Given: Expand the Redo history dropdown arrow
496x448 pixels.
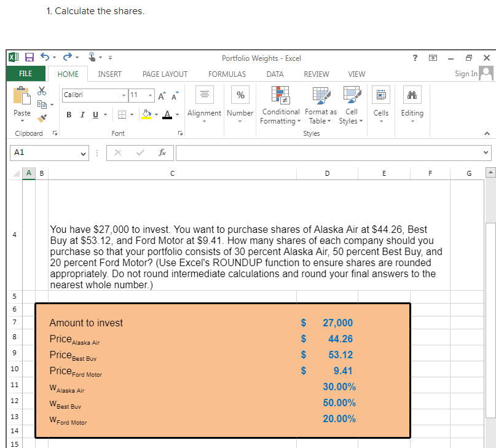Looking at the screenshot, I should (77, 57).
